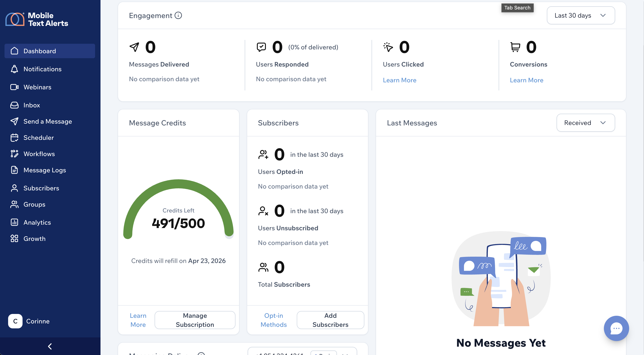Click the Add Subscribers button

pyautogui.click(x=330, y=320)
